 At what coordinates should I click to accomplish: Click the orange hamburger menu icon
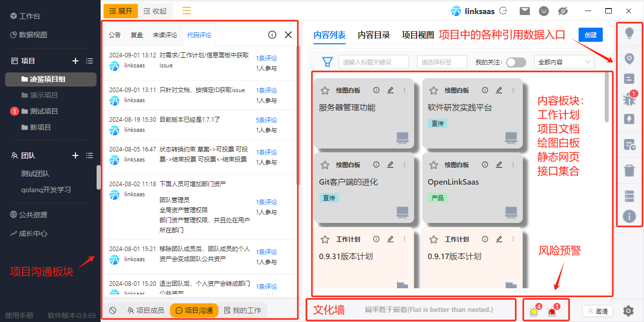187,11
